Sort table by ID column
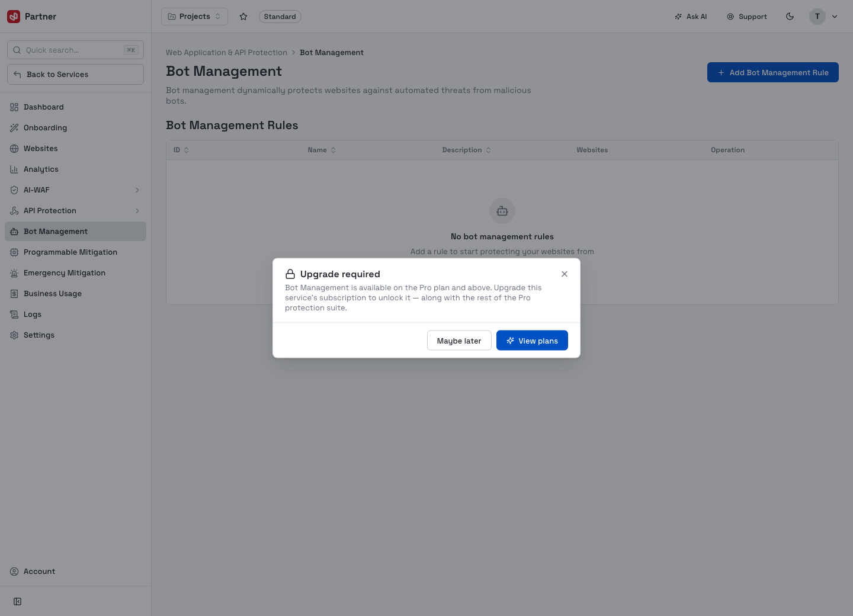The image size is (853, 616). coord(181,150)
